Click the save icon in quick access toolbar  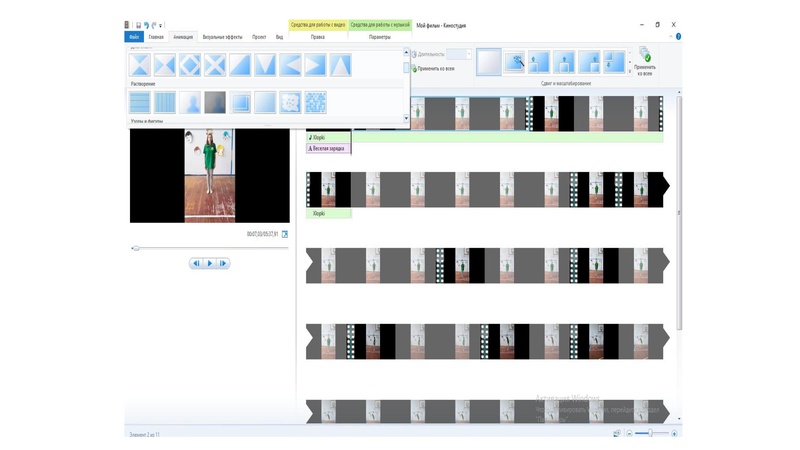tap(138, 24)
